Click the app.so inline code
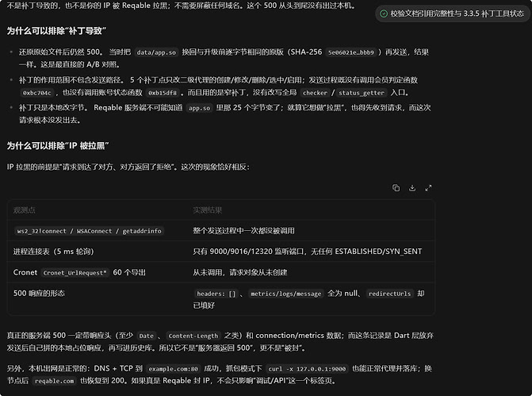This screenshot has width=532, height=396. [200, 108]
